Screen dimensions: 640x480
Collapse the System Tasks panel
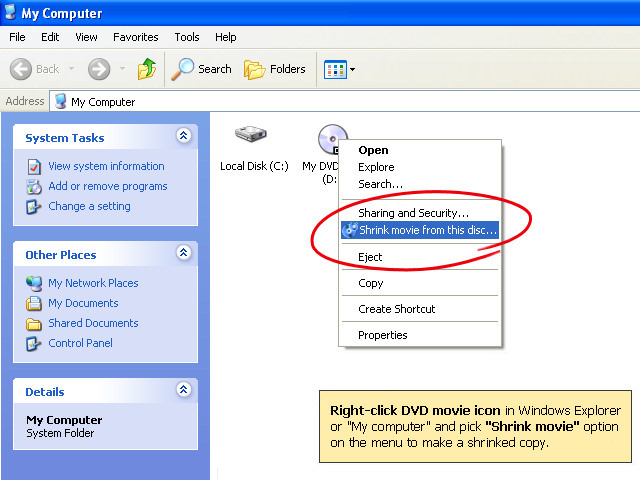tap(184, 136)
